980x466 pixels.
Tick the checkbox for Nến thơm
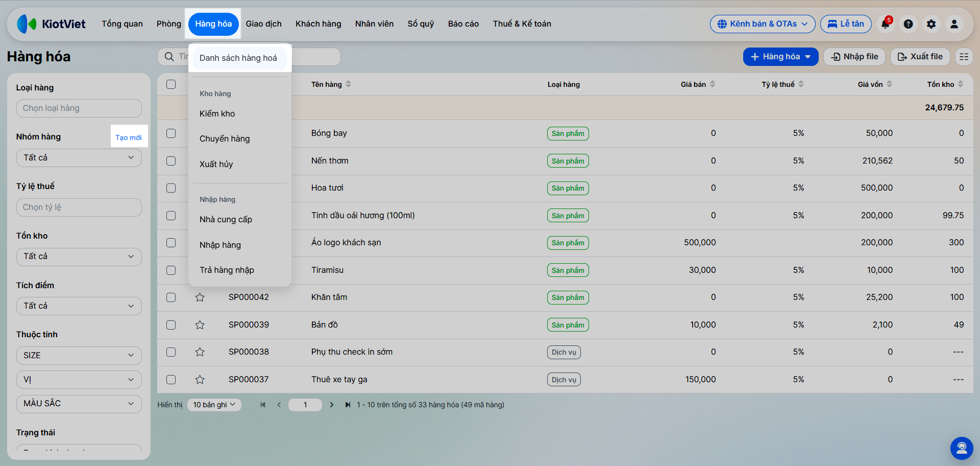[x=171, y=161]
